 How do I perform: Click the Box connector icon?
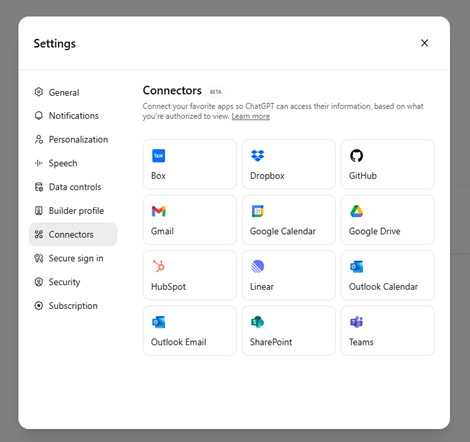(x=158, y=156)
